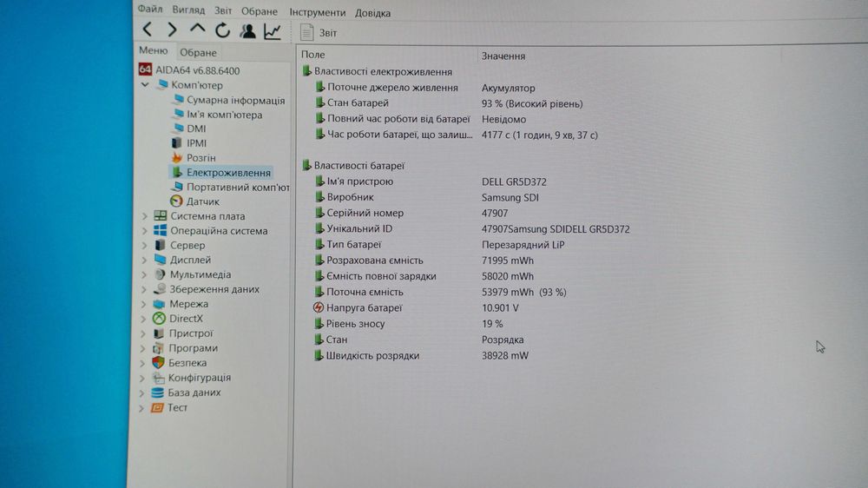Click the DirectX Xbox icon
The width and height of the screenshot is (868, 488).
click(x=159, y=318)
